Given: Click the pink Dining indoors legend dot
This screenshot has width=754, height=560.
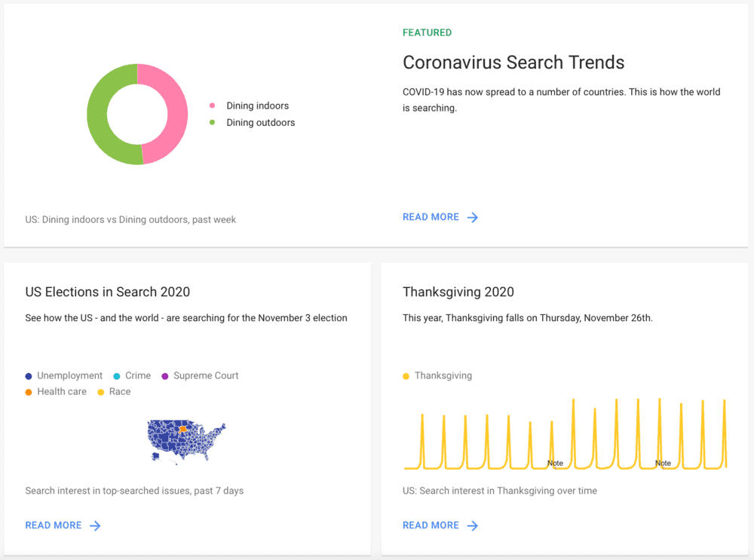Looking at the screenshot, I should coord(213,106).
